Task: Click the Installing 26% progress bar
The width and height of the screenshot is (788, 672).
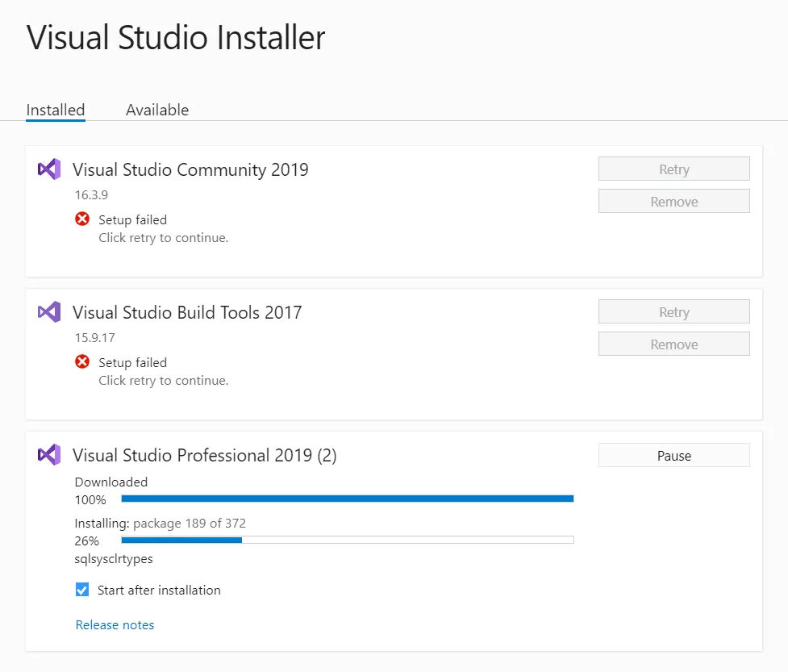Action: pos(347,540)
